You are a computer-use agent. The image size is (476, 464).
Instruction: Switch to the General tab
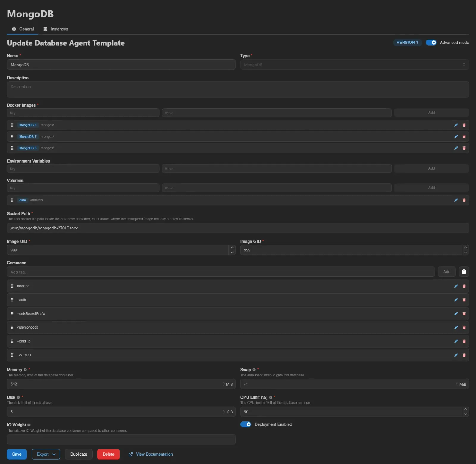point(23,29)
